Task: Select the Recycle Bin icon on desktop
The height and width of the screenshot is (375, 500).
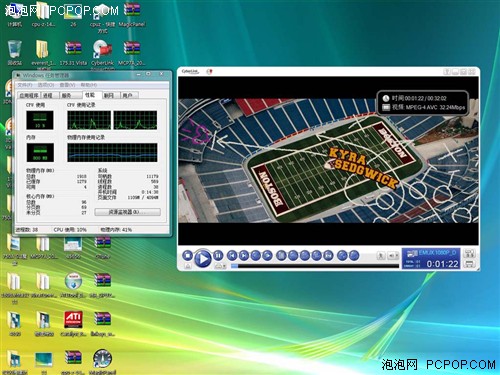Action: pos(15,53)
